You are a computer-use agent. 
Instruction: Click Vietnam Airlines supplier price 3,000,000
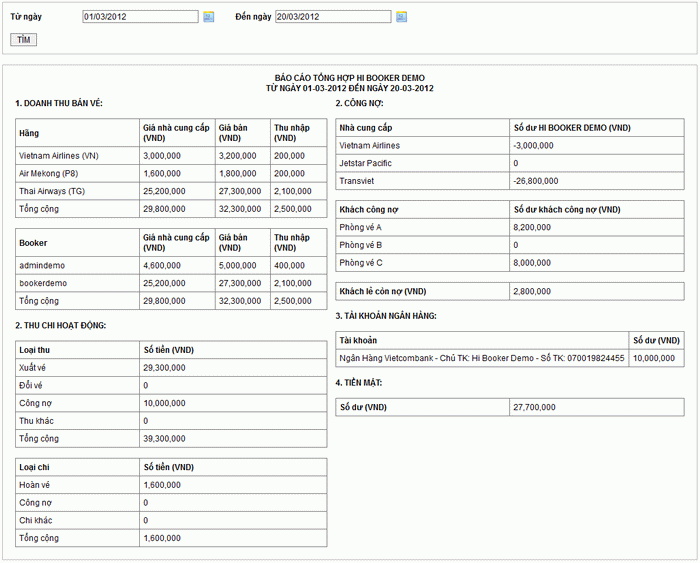pyautogui.click(x=162, y=156)
